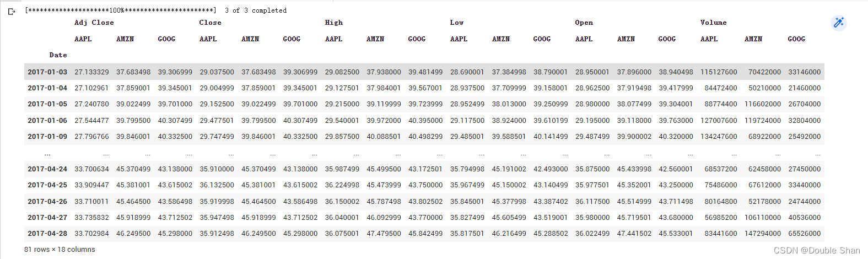Click the High column group header

[333, 23]
